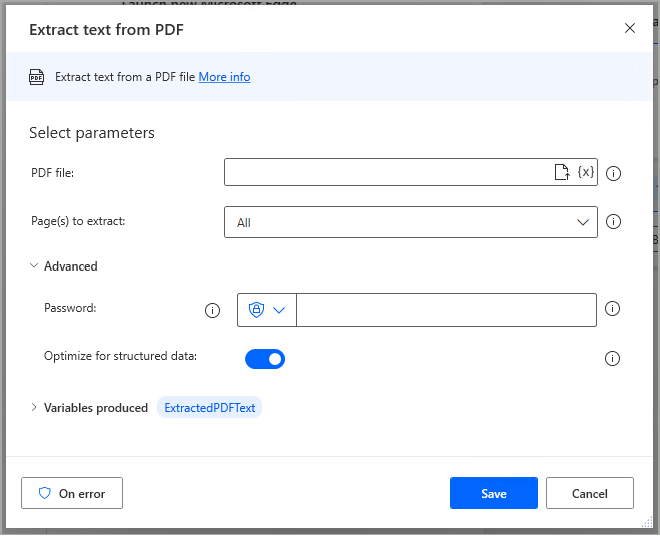Viewport: 660px width, 536px height.
Task: Select the ExtractedPDFText variable chip
Action: (210, 408)
